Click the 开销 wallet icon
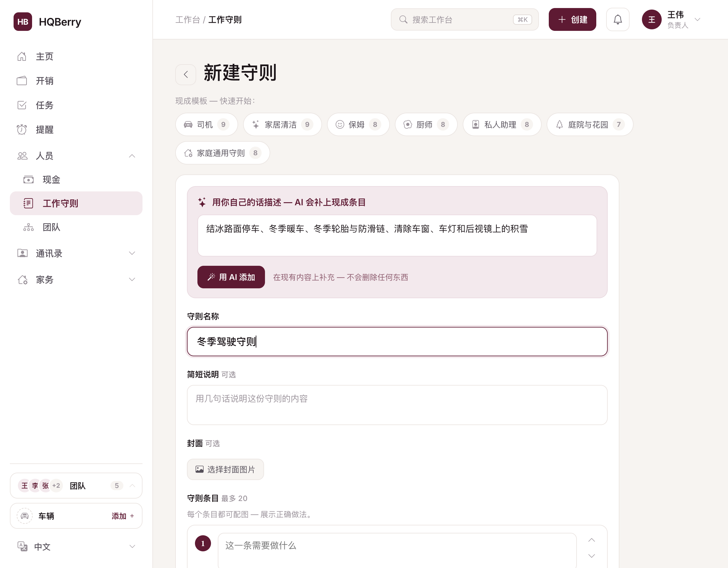The width and height of the screenshot is (728, 568). click(x=22, y=81)
